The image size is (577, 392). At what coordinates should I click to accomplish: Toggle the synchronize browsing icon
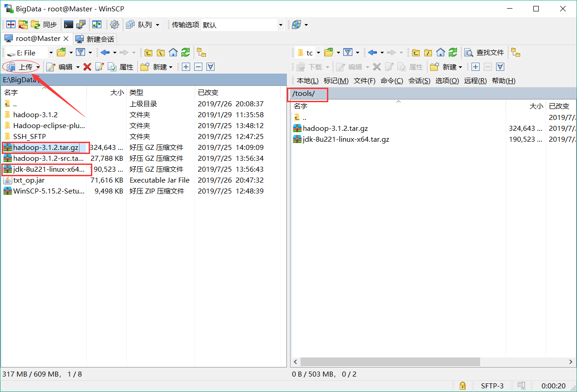click(97, 25)
